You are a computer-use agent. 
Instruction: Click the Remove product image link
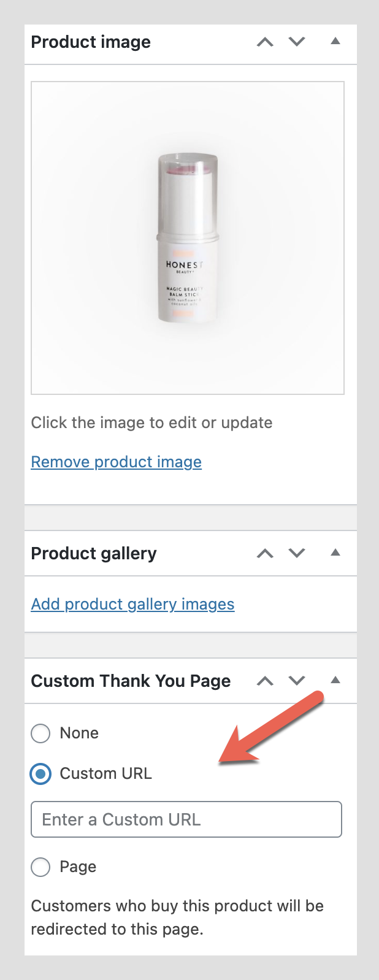click(116, 462)
